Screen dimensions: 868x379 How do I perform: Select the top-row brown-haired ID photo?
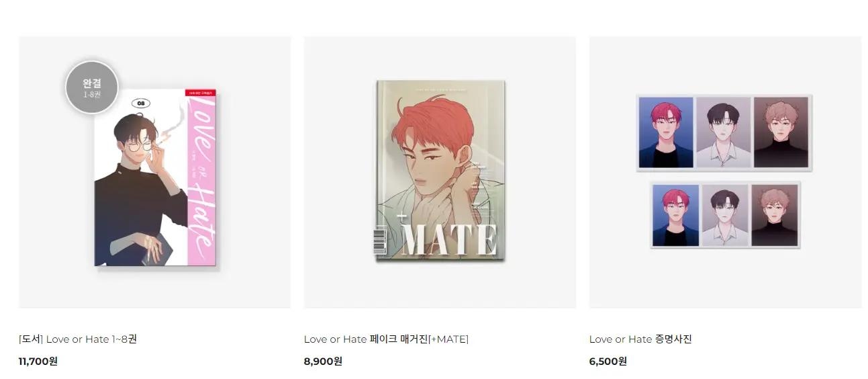781,133
